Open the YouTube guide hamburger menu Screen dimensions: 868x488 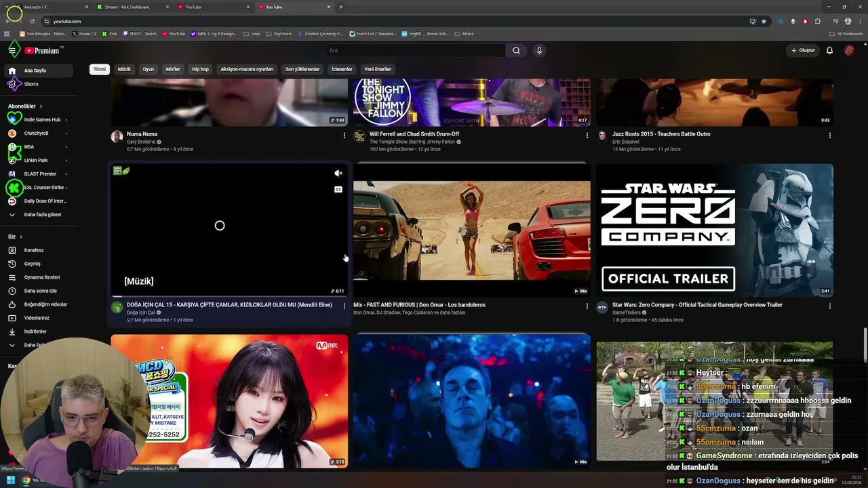coord(12,50)
